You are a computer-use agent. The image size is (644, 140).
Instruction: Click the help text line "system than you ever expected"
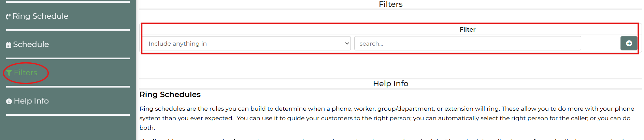coord(385,118)
